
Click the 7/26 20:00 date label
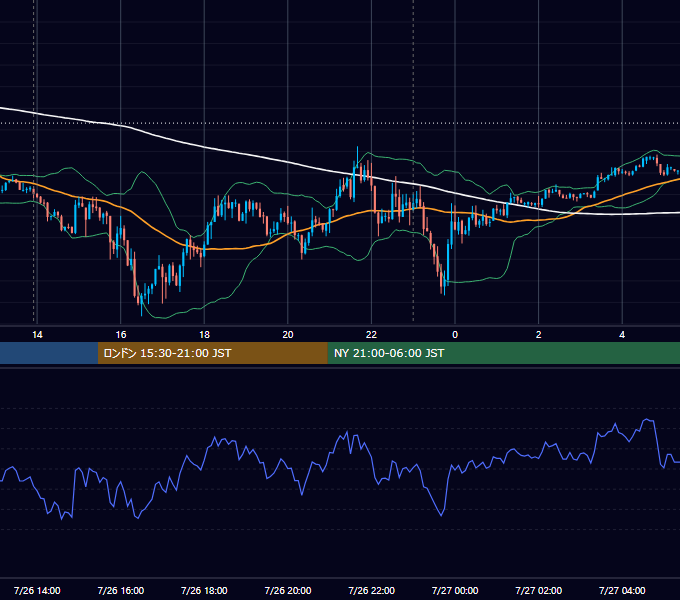(x=288, y=590)
